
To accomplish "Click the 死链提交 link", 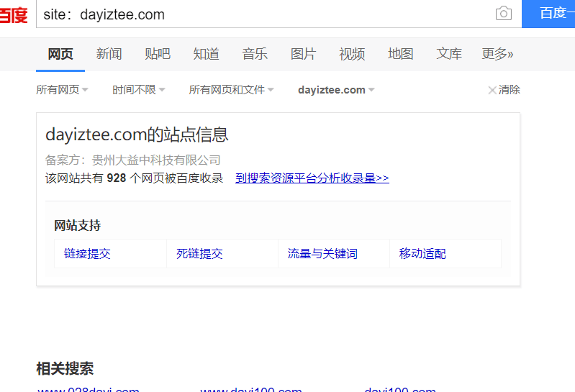I will coord(199,253).
